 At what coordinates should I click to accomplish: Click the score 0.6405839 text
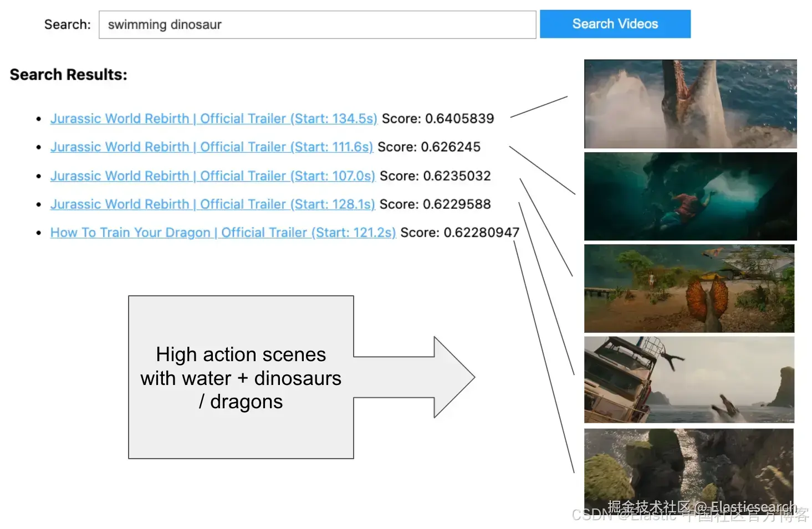click(437, 119)
